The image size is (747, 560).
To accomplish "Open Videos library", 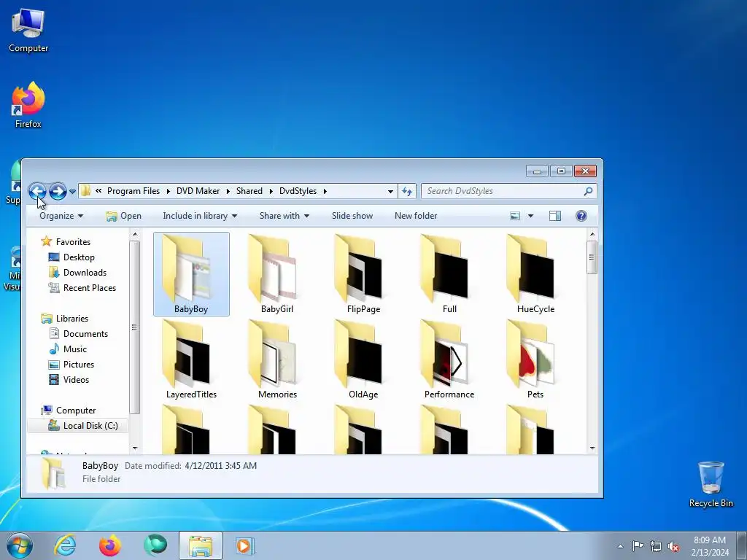I will (76, 379).
